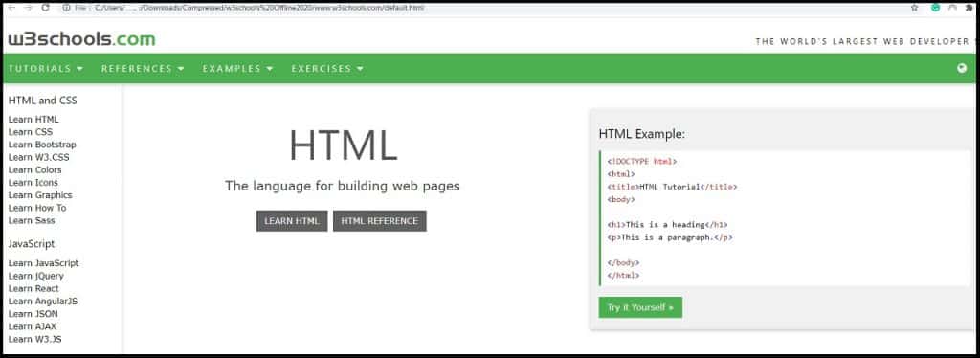
Task: Click the green Try it Yourself button
Action: pyautogui.click(x=640, y=307)
